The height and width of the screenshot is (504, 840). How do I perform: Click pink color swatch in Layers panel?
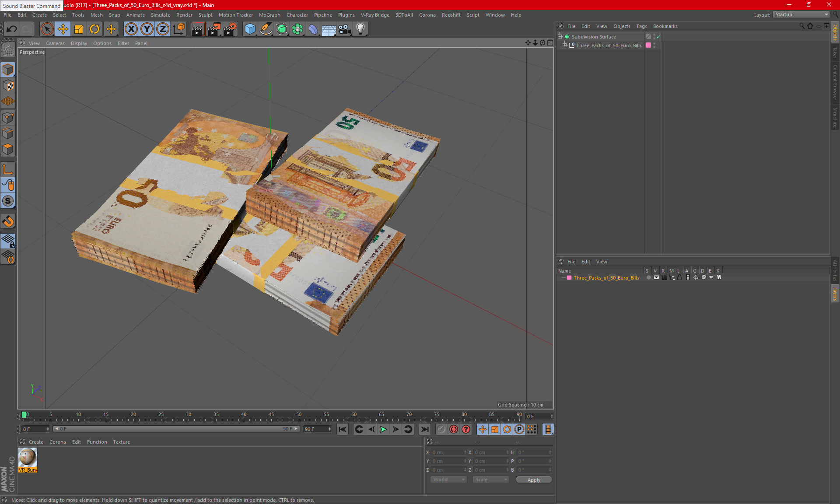pyautogui.click(x=569, y=277)
